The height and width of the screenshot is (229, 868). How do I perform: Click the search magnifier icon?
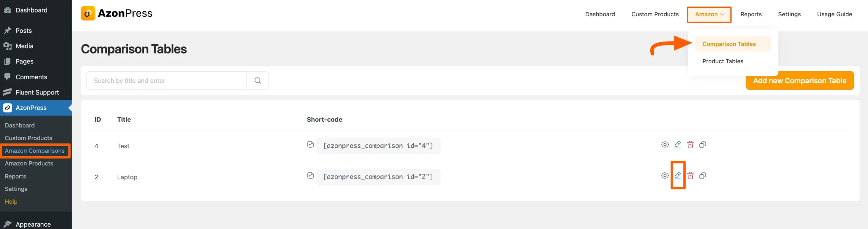258,81
